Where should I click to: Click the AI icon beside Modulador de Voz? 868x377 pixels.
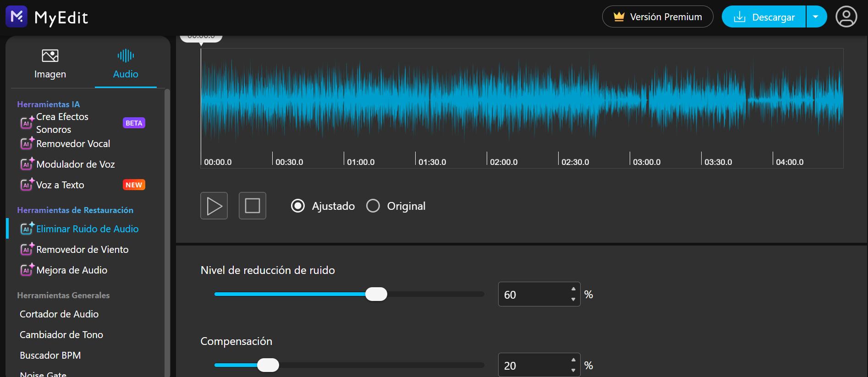point(27,164)
